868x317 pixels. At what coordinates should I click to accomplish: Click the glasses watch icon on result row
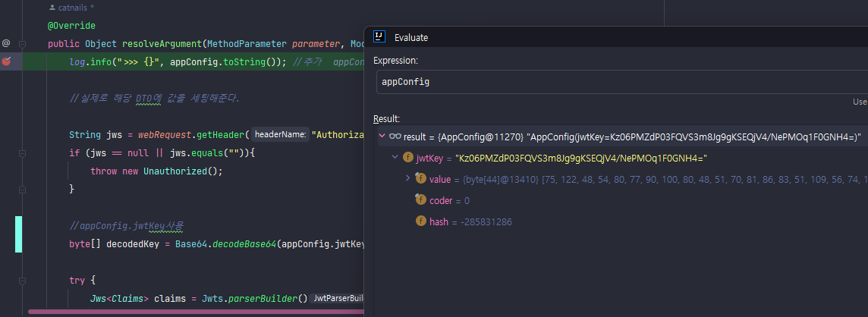click(x=395, y=136)
